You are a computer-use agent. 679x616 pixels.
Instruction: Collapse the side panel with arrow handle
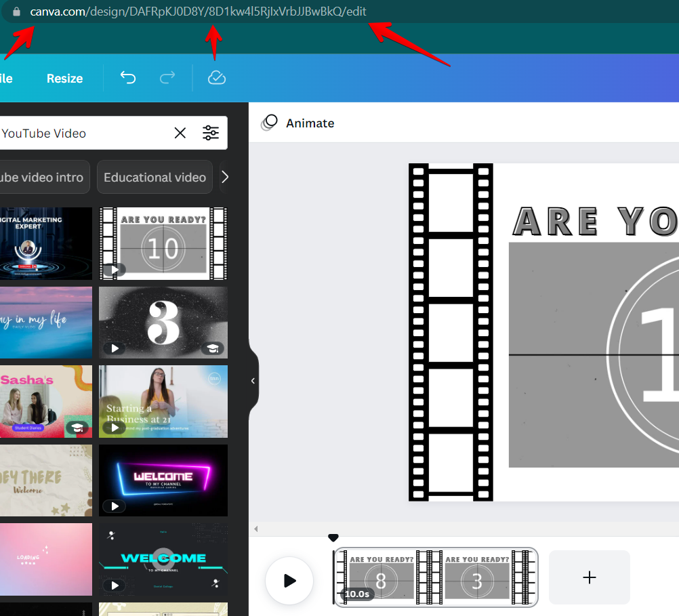point(253,381)
